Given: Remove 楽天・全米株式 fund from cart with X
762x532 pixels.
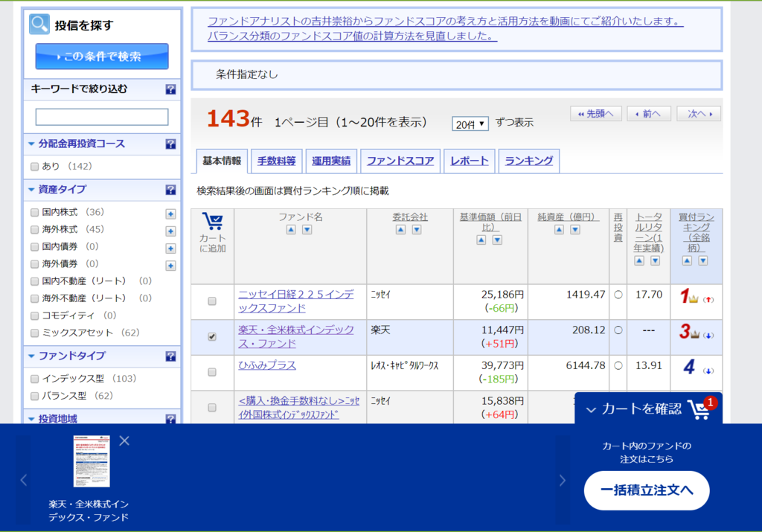Looking at the screenshot, I should (124, 440).
